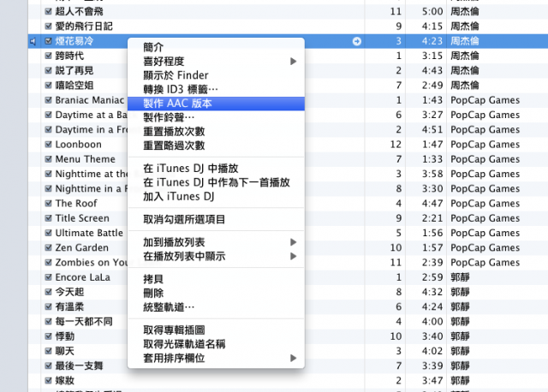Select 加入 iTunes DJ menu item
548x392 pixels.
216,197
